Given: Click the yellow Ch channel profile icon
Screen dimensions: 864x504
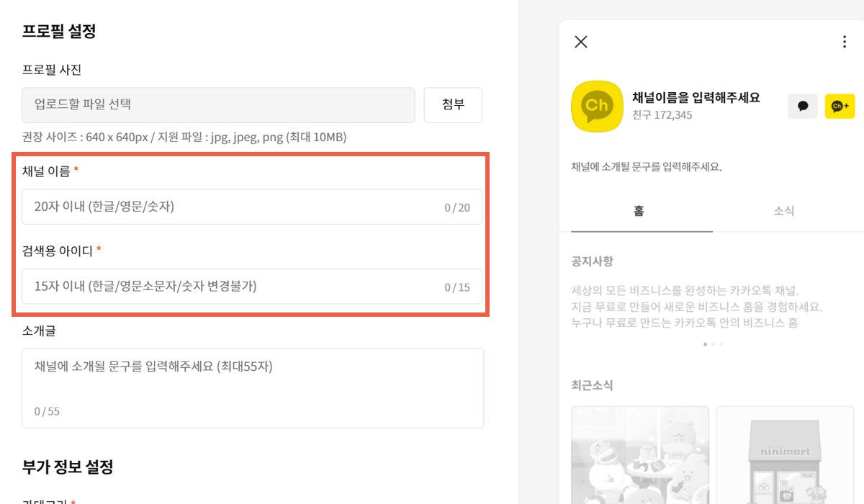Looking at the screenshot, I should click(597, 106).
